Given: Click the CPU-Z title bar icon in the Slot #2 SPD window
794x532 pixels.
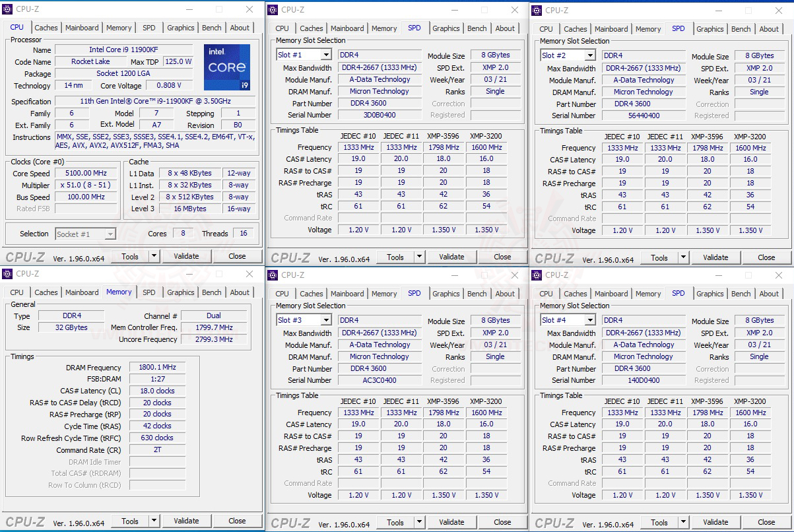Looking at the screenshot, I should (537, 10).
